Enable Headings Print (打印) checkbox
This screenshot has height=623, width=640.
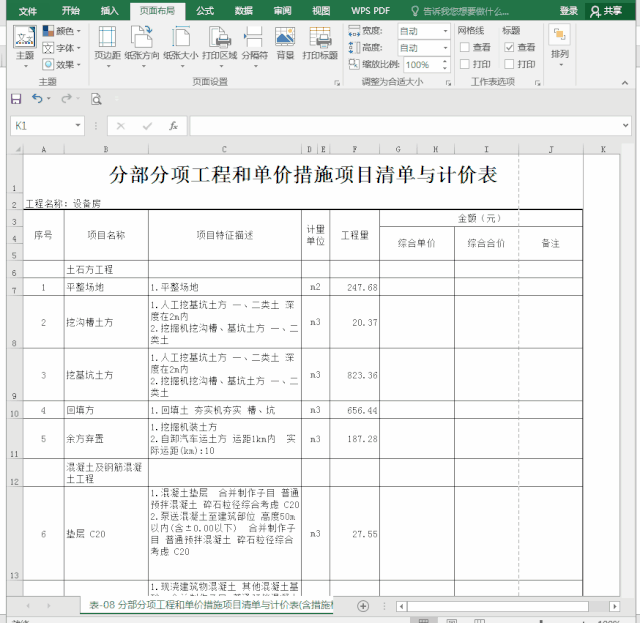[x=509, y=64]
